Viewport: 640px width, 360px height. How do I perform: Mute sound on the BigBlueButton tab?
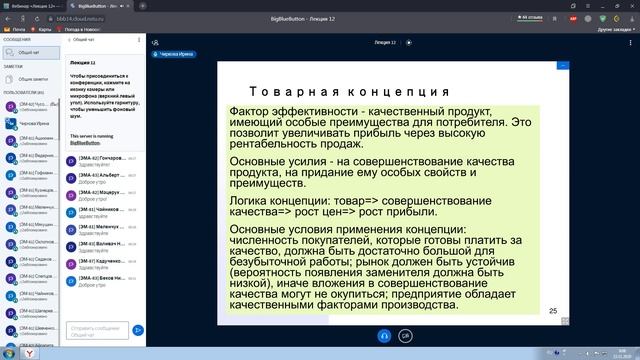pyautogui.click(x=122, y=6)
